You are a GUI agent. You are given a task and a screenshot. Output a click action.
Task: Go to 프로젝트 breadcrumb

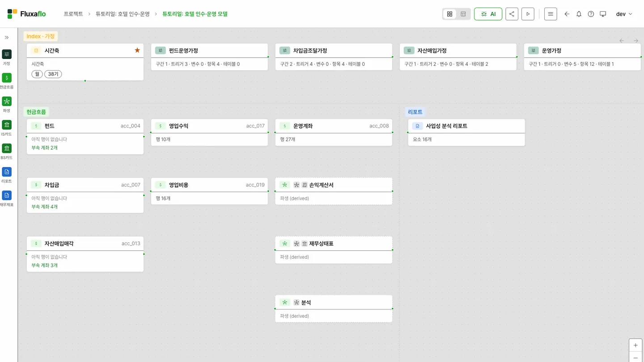click(73, 14)
